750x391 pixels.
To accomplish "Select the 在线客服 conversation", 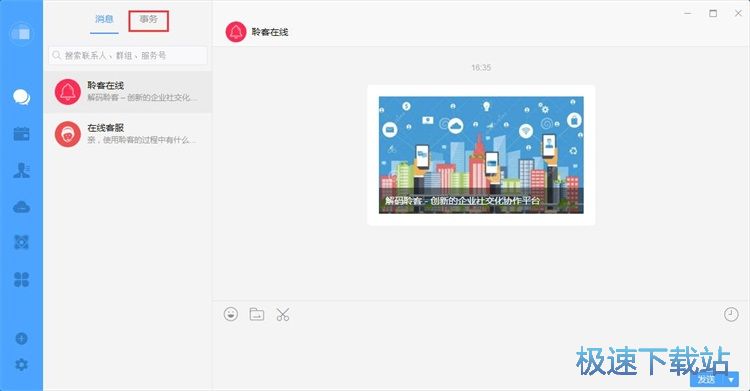I will (x=128, y=134).
